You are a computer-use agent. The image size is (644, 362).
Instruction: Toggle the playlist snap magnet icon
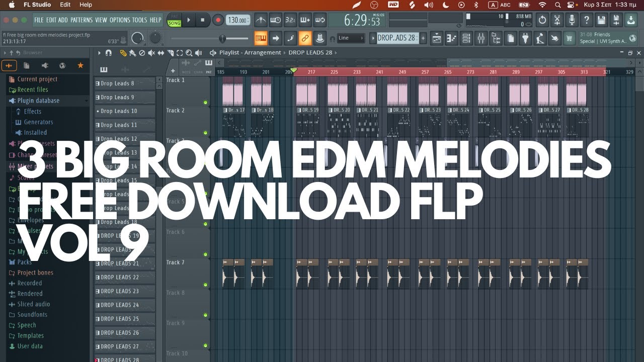click(108, 53)
